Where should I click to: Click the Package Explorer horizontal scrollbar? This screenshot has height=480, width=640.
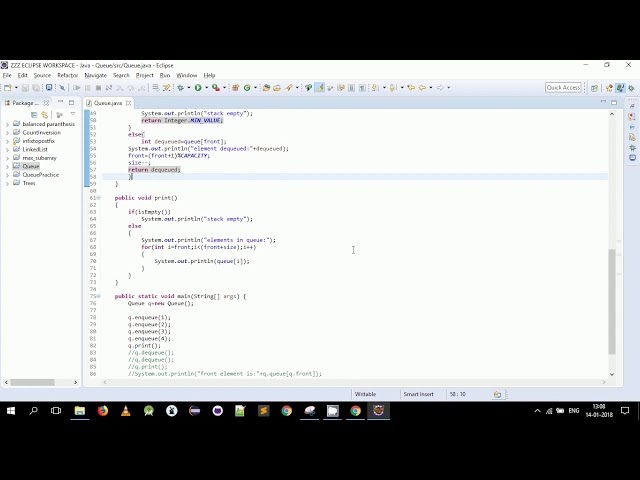tap(32, 382)
